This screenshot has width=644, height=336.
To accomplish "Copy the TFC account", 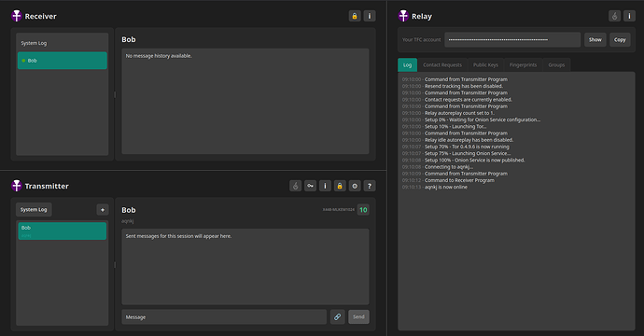I will point(620,40).
